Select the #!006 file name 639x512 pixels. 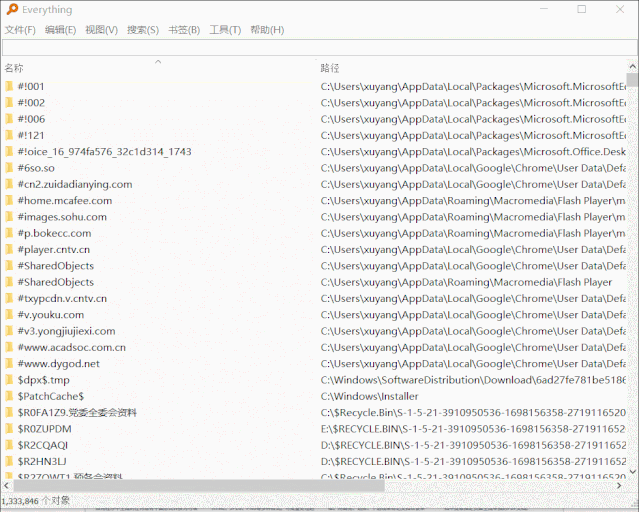pos(31,119)
